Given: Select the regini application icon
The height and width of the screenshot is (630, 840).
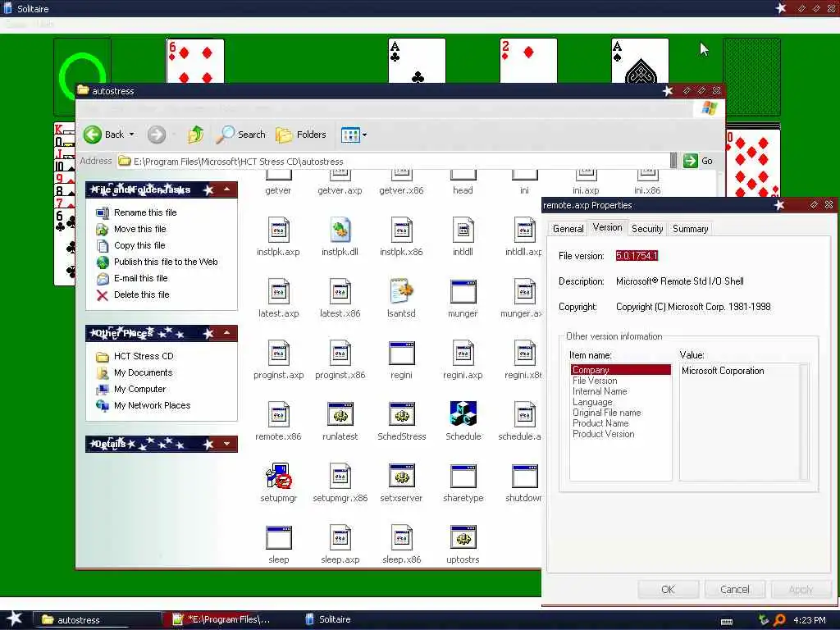Looking at the screenshot, I should coord(402,353).
